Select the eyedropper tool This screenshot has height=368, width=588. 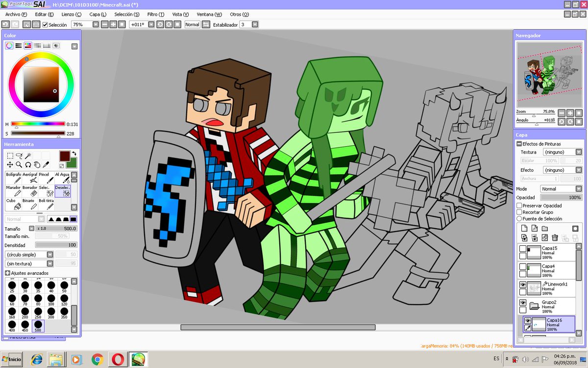tap(46, 164)
